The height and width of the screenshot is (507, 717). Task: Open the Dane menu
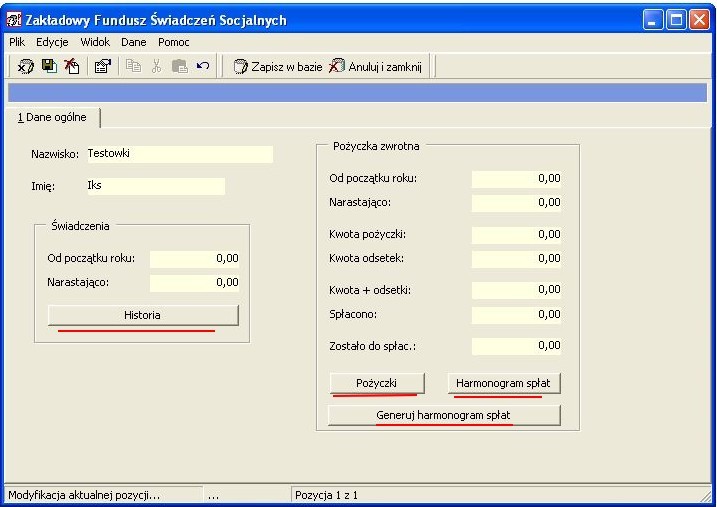tap(134, 42)
